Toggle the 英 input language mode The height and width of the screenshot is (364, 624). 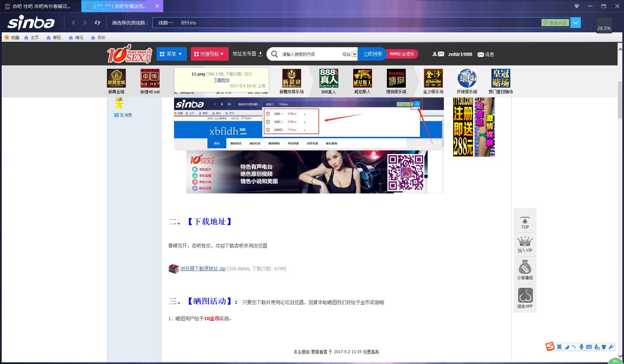point(559,347)
